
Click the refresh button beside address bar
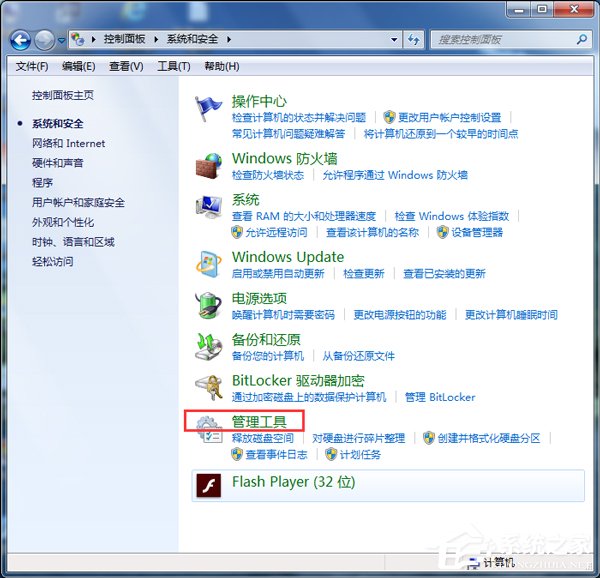tap(414, 40)
